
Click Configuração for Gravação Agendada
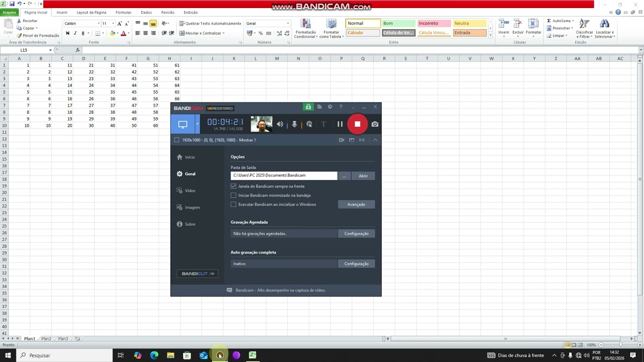[356, 233]
